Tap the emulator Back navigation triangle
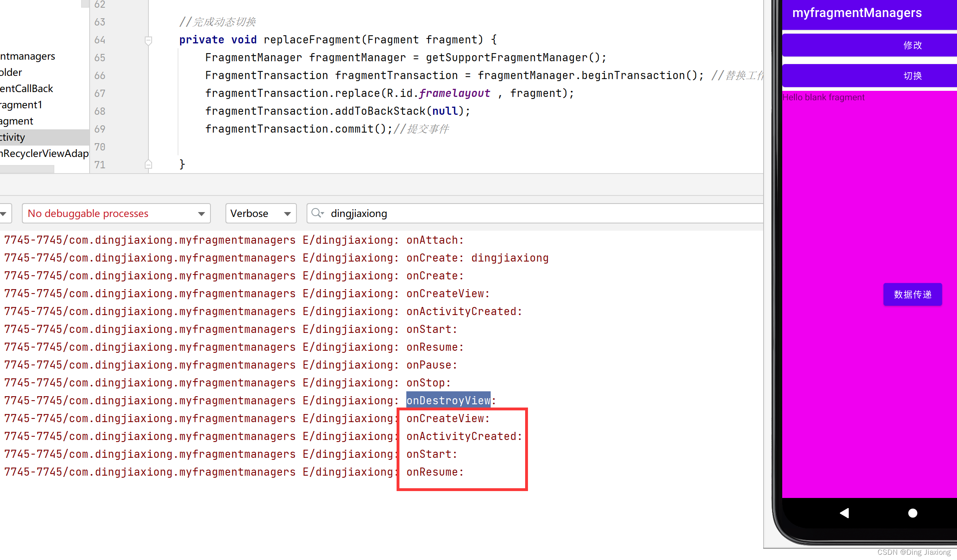 [845, 513]
